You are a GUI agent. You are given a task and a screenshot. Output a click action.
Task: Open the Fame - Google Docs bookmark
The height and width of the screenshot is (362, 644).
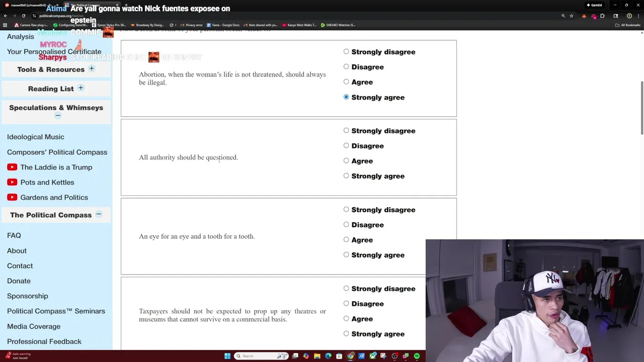tap(222, 25)
